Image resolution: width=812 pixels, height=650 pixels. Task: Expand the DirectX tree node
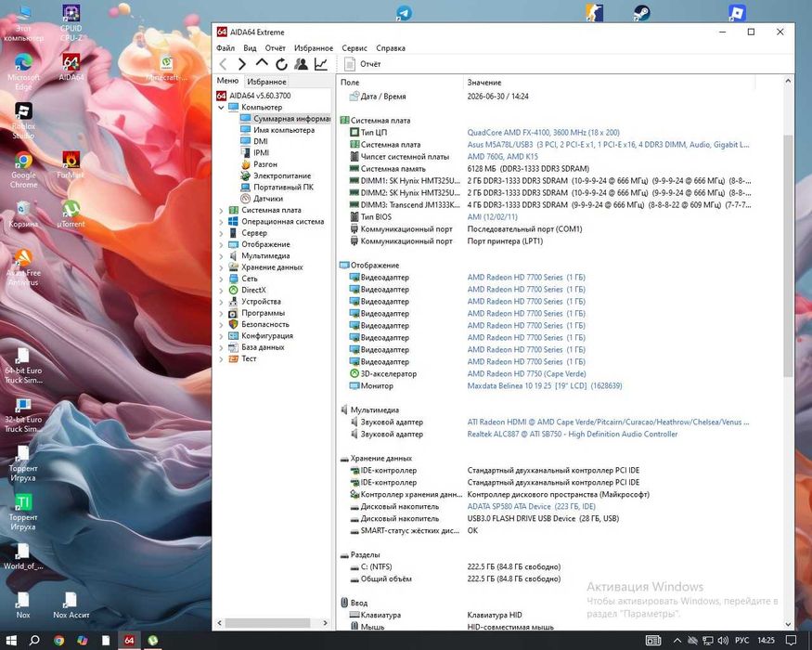(x=221, y=291)
